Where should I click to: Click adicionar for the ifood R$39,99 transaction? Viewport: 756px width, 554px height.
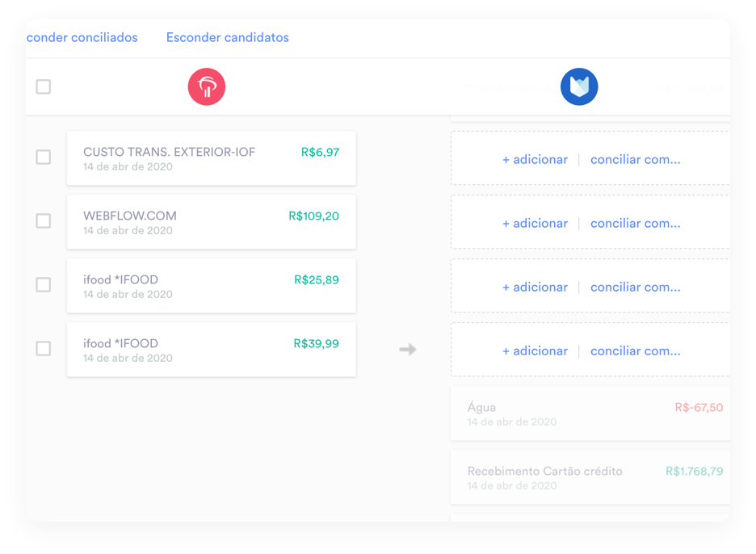point(535,350)
